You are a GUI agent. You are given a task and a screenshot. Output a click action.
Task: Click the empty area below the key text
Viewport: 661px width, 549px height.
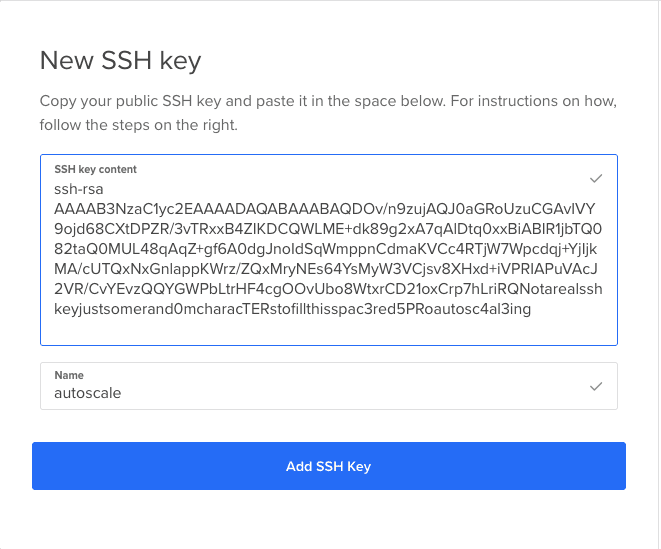pos(329,331)
